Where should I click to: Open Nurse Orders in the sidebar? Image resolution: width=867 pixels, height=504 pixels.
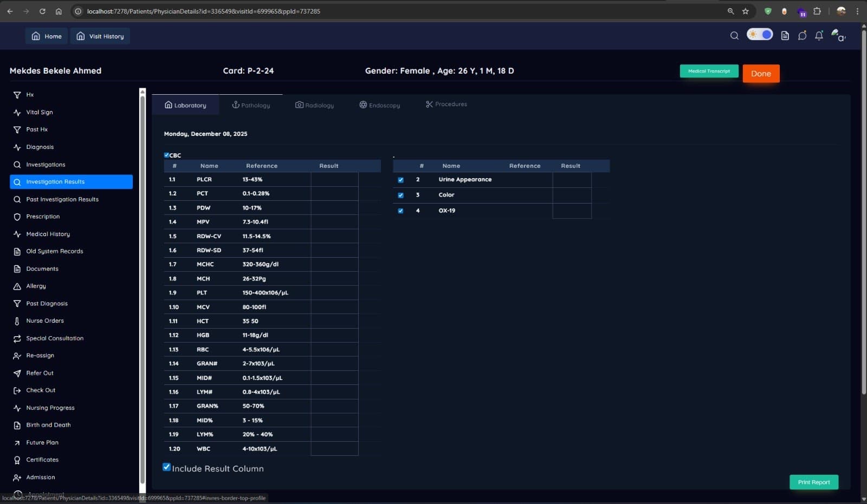click(71, 320)
